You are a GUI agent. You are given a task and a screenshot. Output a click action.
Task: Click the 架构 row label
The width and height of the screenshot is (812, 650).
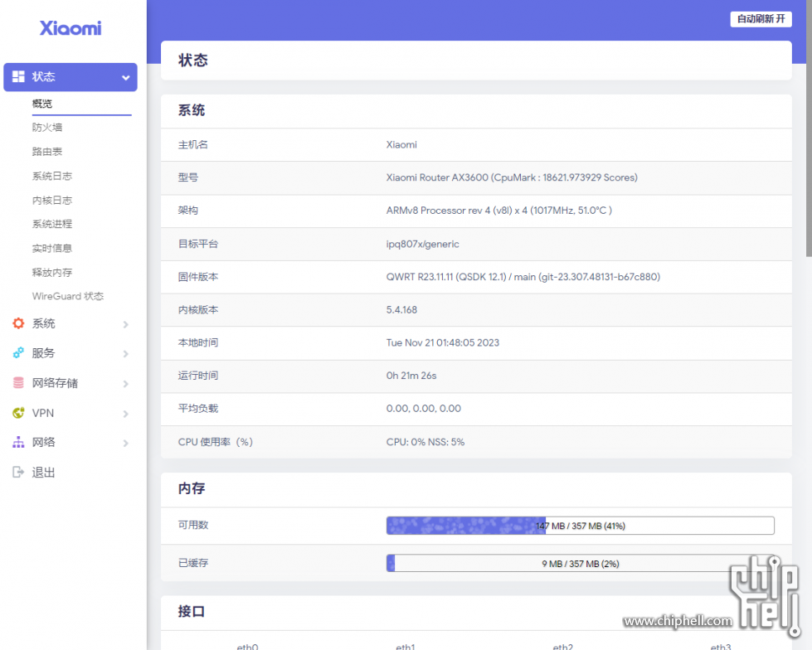tap(188, 211)
